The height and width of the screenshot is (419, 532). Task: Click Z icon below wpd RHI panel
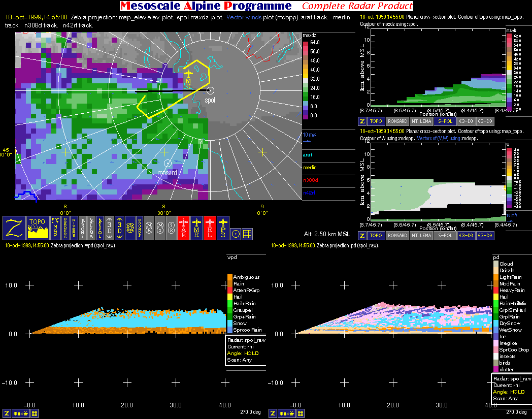tap(7, 413)
